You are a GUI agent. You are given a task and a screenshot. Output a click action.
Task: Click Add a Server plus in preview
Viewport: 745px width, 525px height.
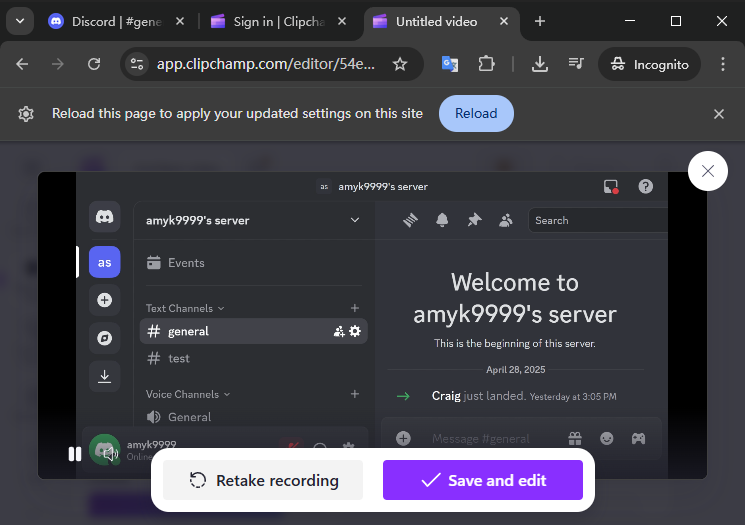tap(105, 300)
